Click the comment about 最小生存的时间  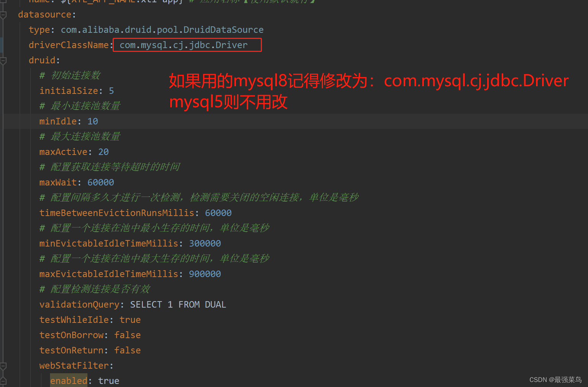tap(154, 228)
